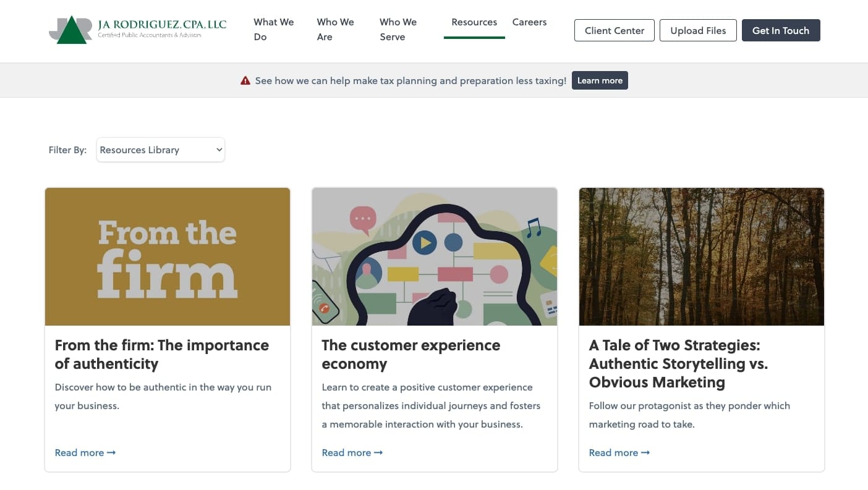Click the Get In Touch button
This screenshot has height=490, width=868.
coord(780,30)
